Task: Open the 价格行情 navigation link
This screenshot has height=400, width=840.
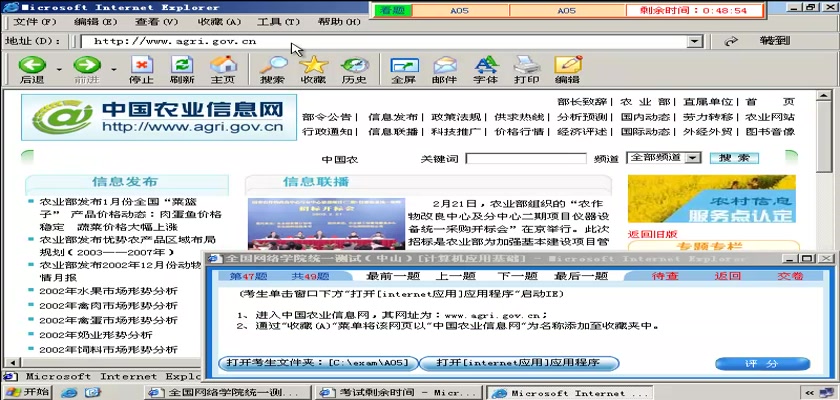Action: pyautogui.click(x=519, y=132)
